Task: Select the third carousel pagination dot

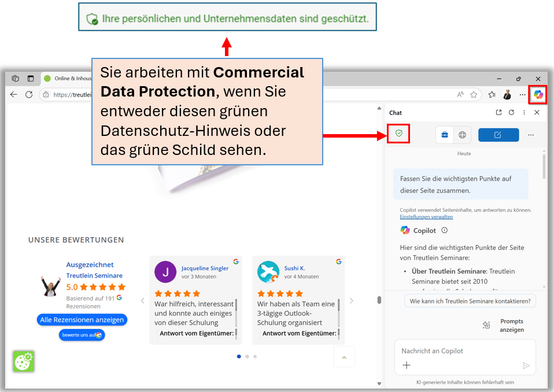Action: 255,357
